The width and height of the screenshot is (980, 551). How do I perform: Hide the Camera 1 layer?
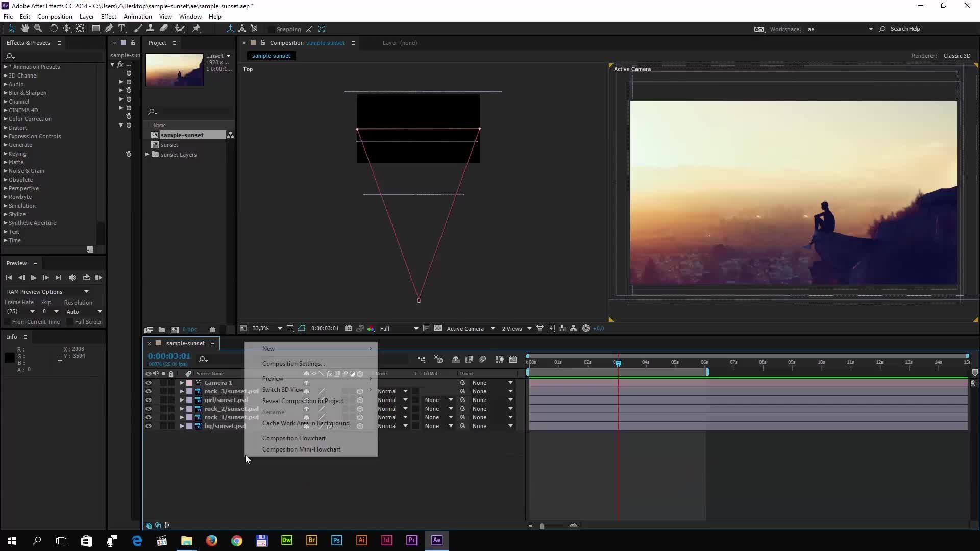click(149, 383)
